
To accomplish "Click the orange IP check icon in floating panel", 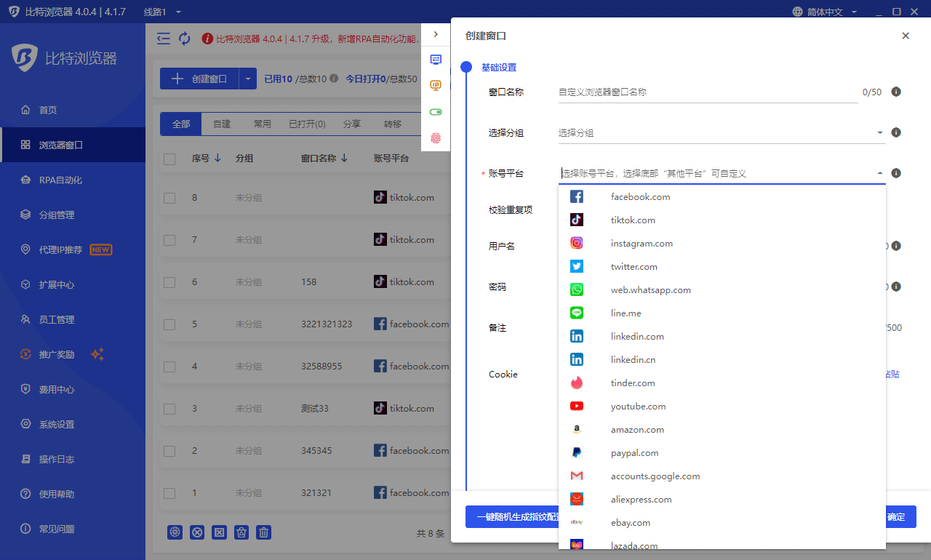I will click(x=436, y=85).
